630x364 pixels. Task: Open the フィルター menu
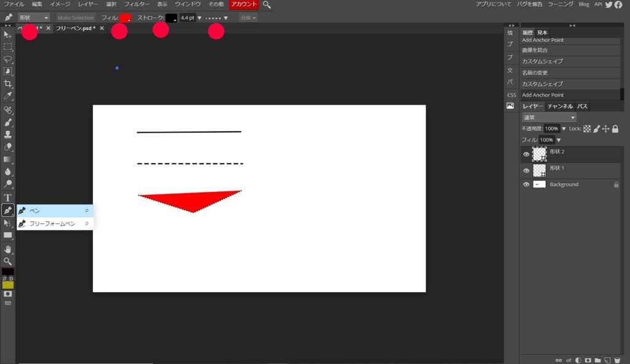click(137, 4)
